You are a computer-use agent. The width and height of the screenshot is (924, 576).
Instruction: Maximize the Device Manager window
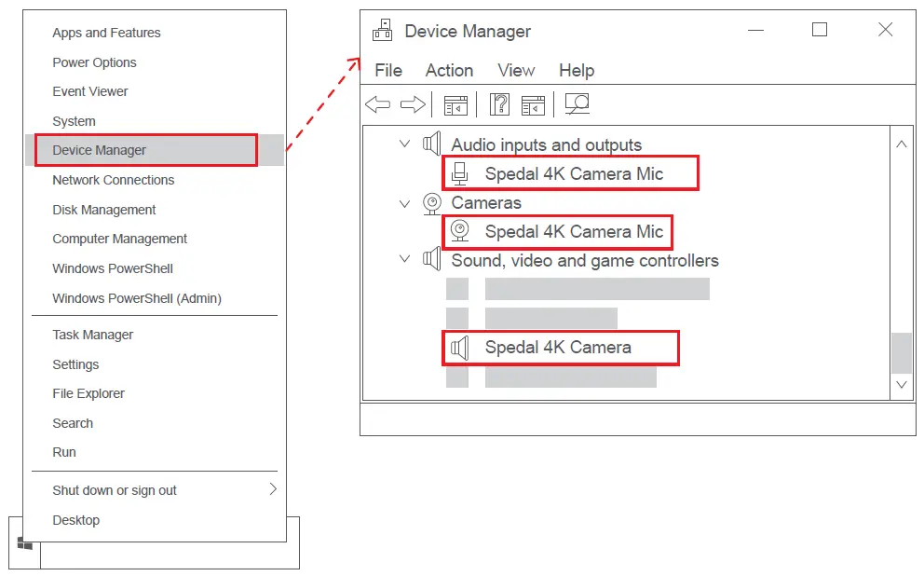[819, 30]
